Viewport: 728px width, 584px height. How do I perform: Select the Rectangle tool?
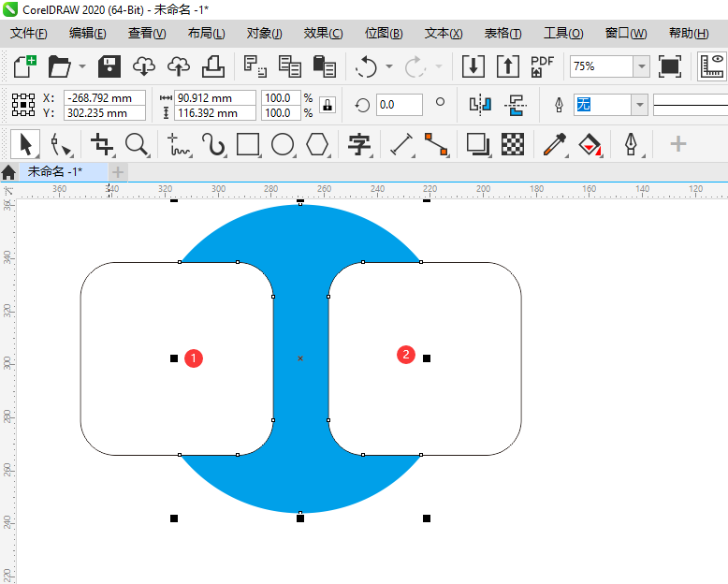248,144
